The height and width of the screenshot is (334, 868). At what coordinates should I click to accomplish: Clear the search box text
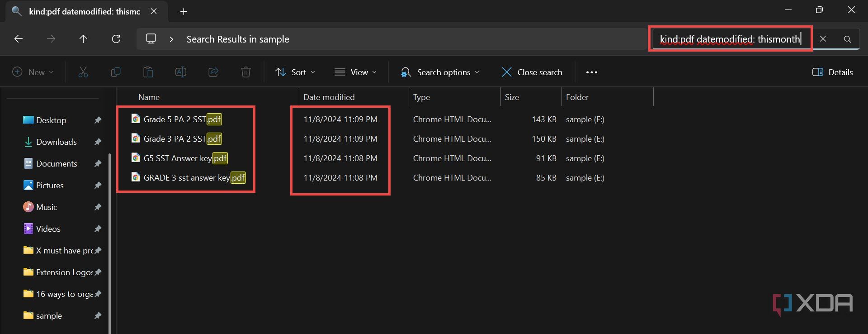click(x=823, y=39)
